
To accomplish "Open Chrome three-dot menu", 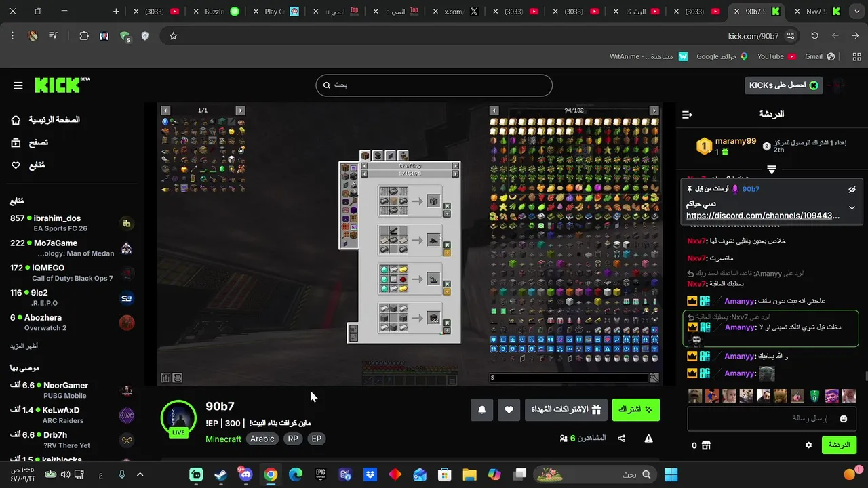I will [12, 36].
